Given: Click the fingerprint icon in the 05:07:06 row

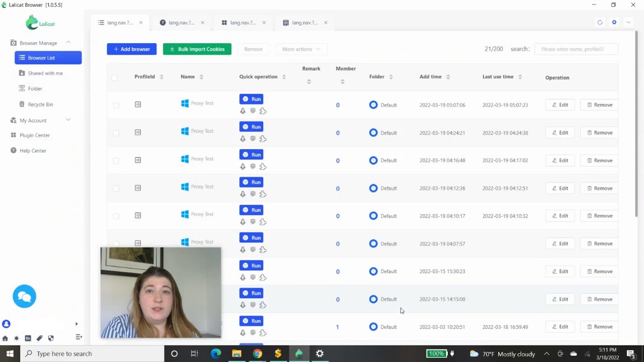Looking at the screenshot, I should (253, 111).
